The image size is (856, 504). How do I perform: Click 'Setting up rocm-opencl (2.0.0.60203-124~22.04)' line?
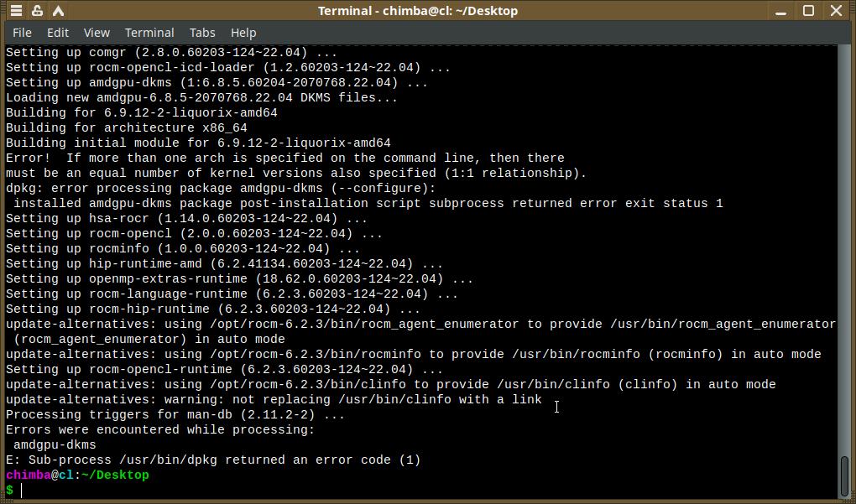[x=195, y=233]
